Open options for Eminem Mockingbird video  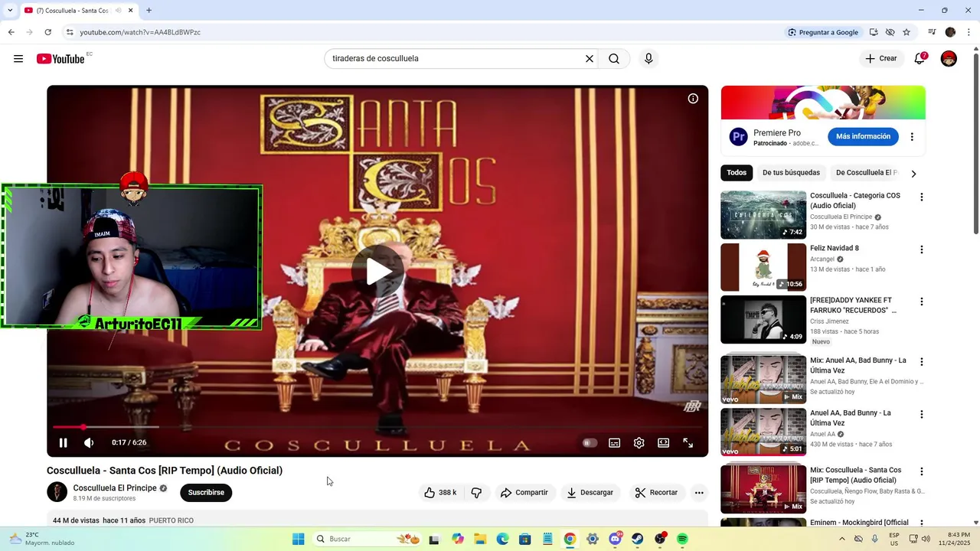coord(922,524)
